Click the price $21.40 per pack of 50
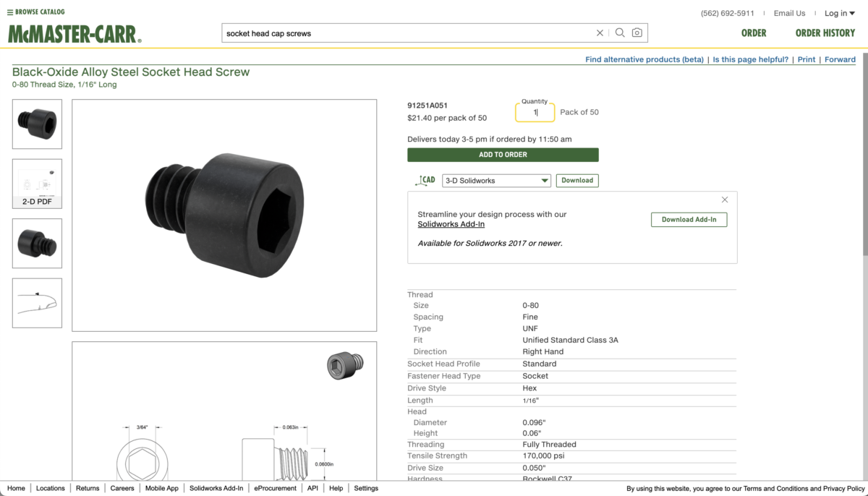The height and width of the screenshot is (496, 868). coord(447,118)
